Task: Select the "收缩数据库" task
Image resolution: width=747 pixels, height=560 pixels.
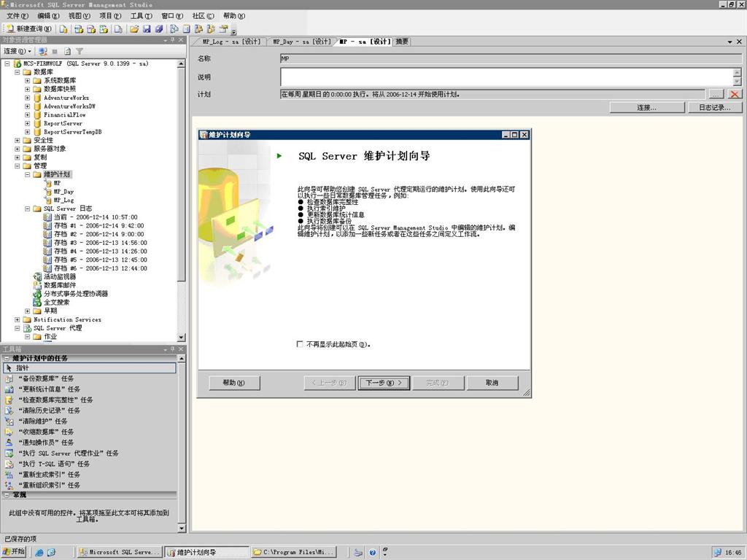Action: pos(46,432)
